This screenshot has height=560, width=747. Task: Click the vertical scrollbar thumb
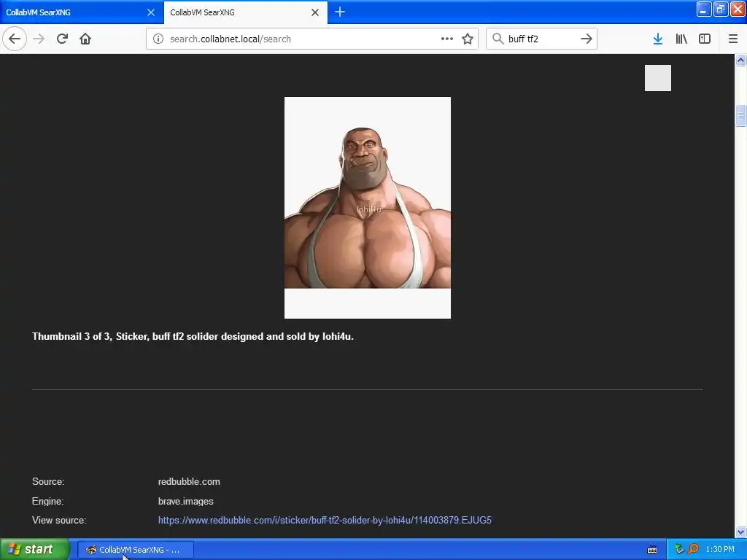(741, 115)
